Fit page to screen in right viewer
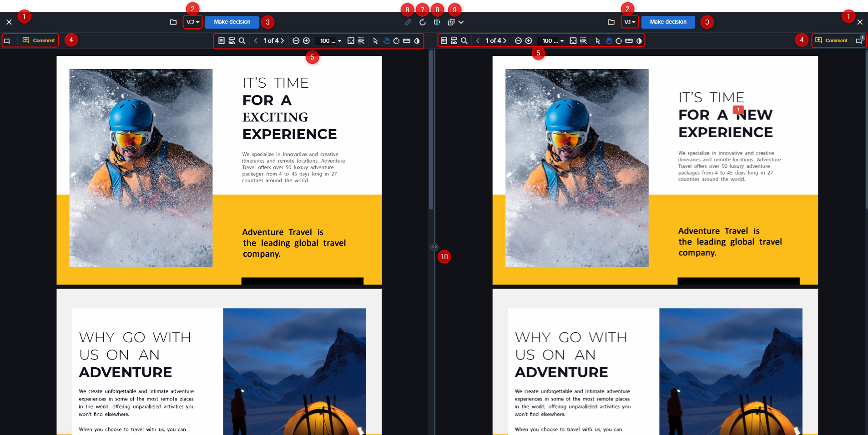The image size is (868, 435). click(573, 40)
